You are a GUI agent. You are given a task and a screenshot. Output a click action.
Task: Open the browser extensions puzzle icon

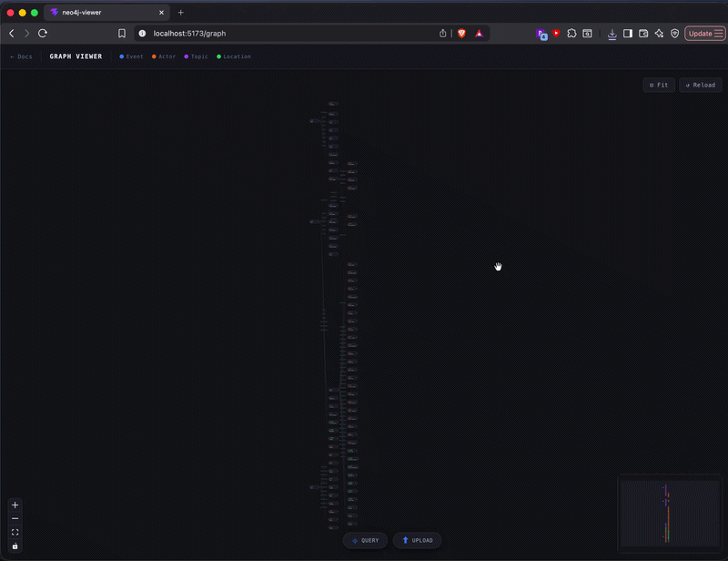pos(571,33)
